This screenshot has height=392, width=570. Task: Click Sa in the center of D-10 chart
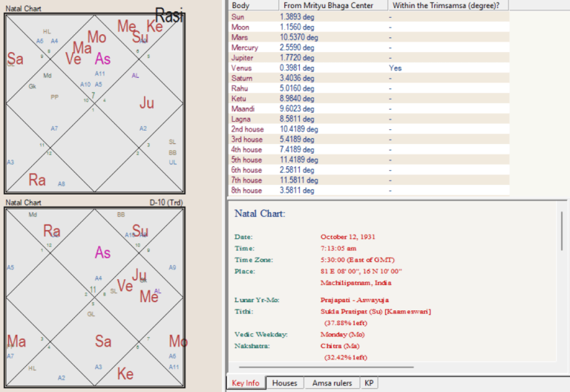[103, 342]
